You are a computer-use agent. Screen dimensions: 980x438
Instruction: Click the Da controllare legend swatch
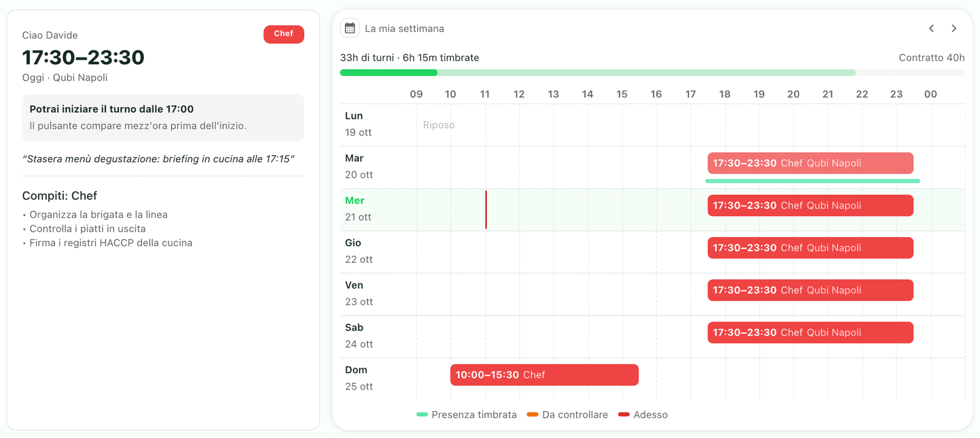533,415
